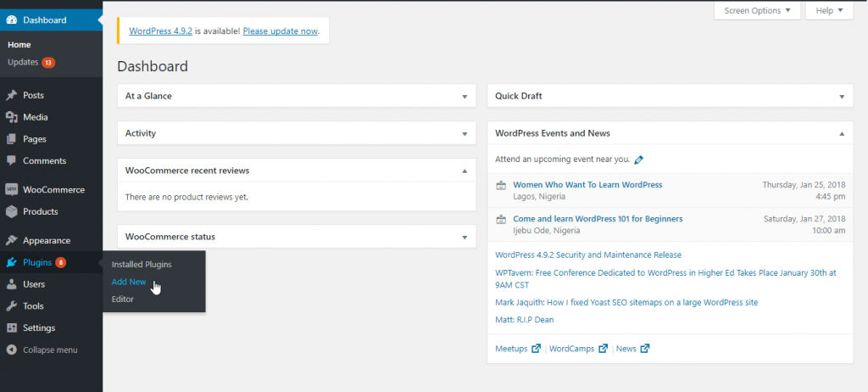
Task: Click the Appearance paintbrush icon
Action: click(12, 241)
